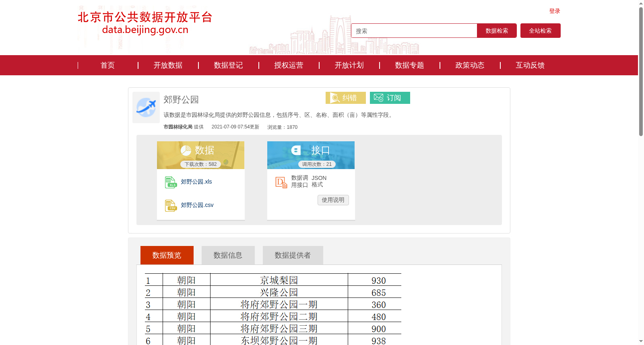This screenshot has width=644, height=345.
Task: Click the 浏览量：1870 text
Action: click(283, 127)
